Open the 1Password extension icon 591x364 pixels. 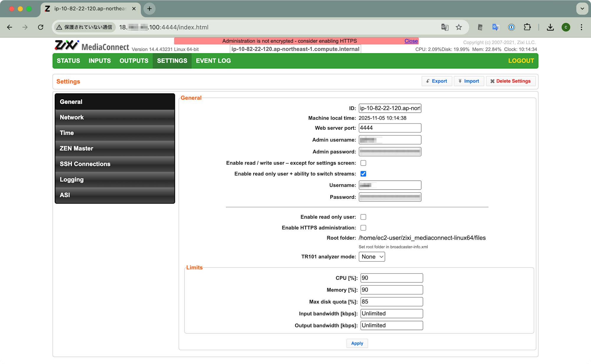(511, 27)
